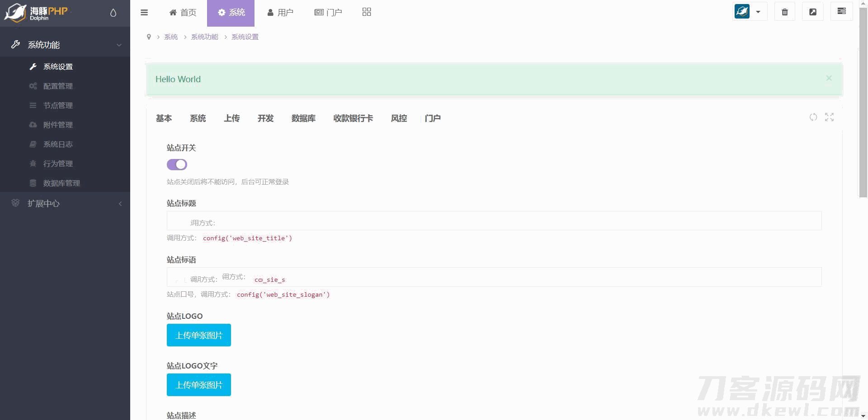Screen dimensions: 868x420
Task: Open the right side panel list icon
Action: pyautogui.click(x=841, y=11)
